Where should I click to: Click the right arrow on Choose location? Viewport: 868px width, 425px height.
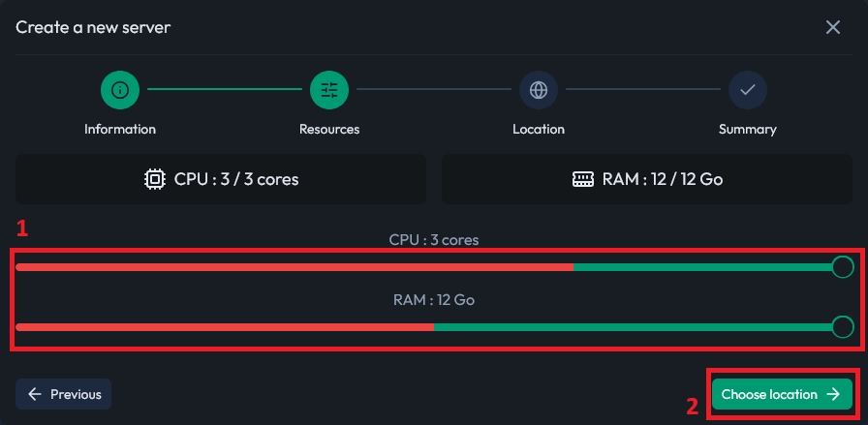[x=833, y=394]
